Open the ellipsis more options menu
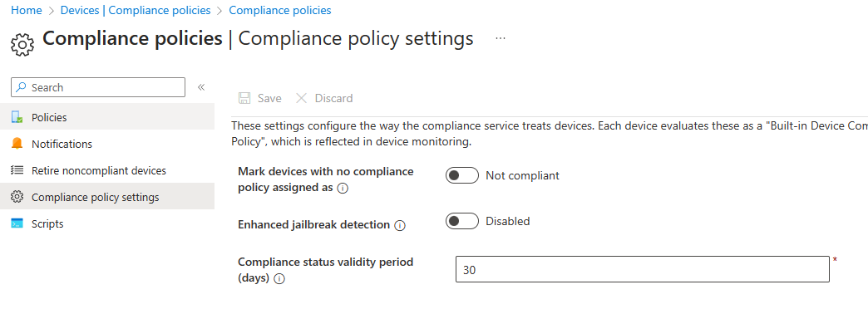This screenshot has width=868, height=314. point(501,38)
